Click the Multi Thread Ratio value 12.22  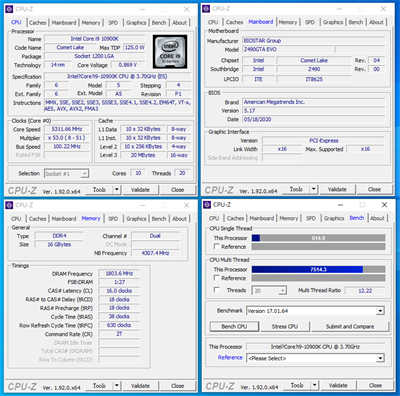click(x=365, y=291)
